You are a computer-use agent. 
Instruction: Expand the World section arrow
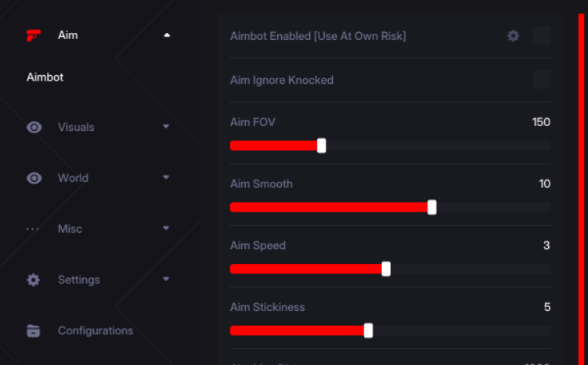166,177
